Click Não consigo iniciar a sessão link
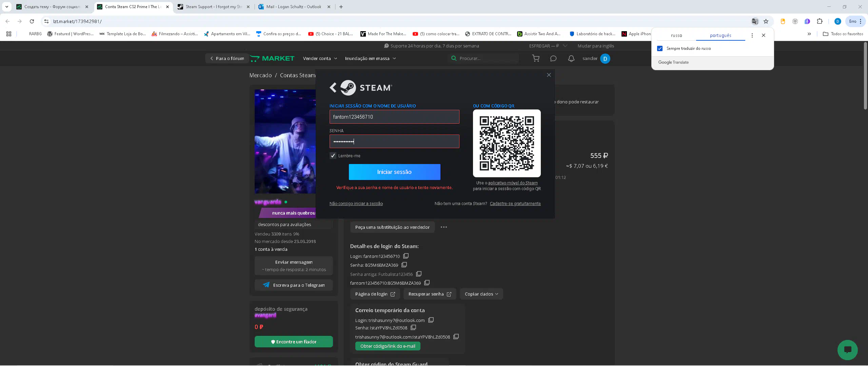 click(x=356, y=203)
